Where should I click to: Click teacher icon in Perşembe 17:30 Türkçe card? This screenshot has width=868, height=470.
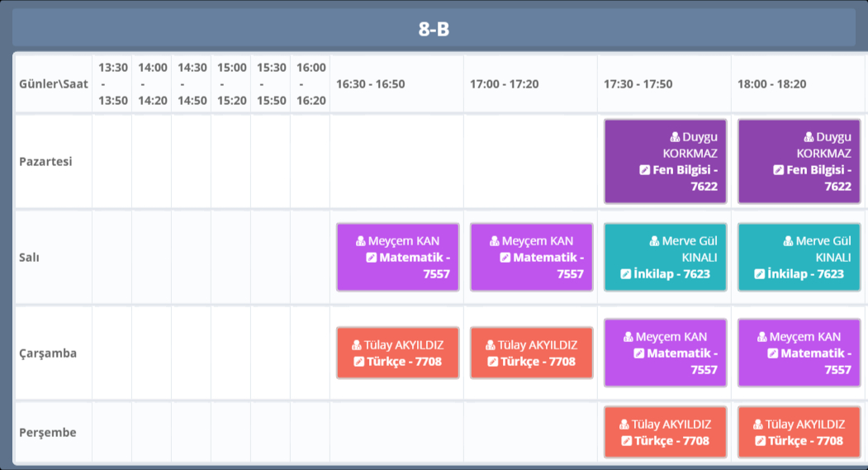(x=624, y=425)
